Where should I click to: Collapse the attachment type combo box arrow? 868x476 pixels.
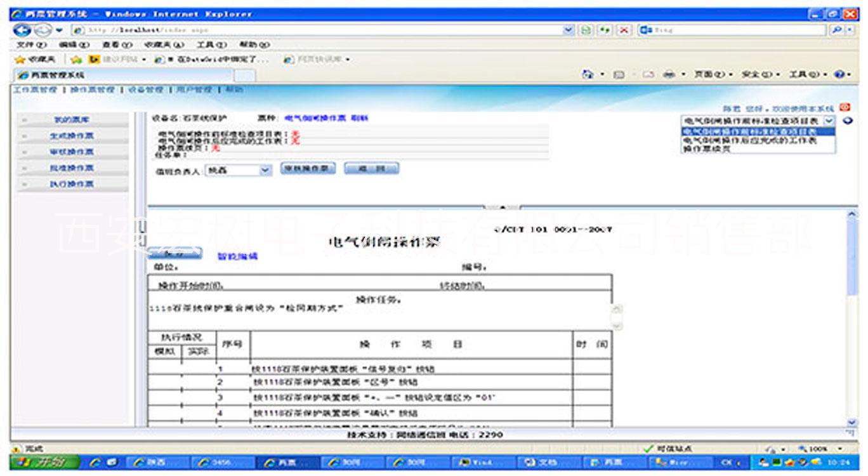pos(829,121)
